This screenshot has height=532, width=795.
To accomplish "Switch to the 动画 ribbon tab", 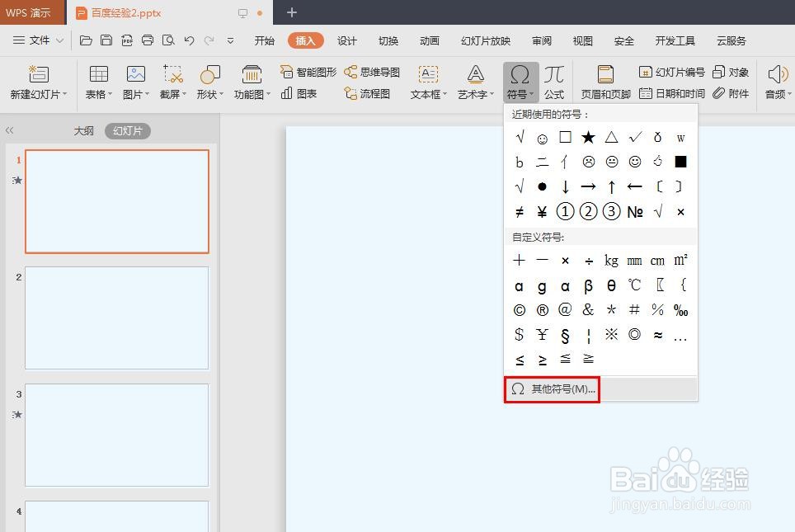I will (x=430, y=40).
